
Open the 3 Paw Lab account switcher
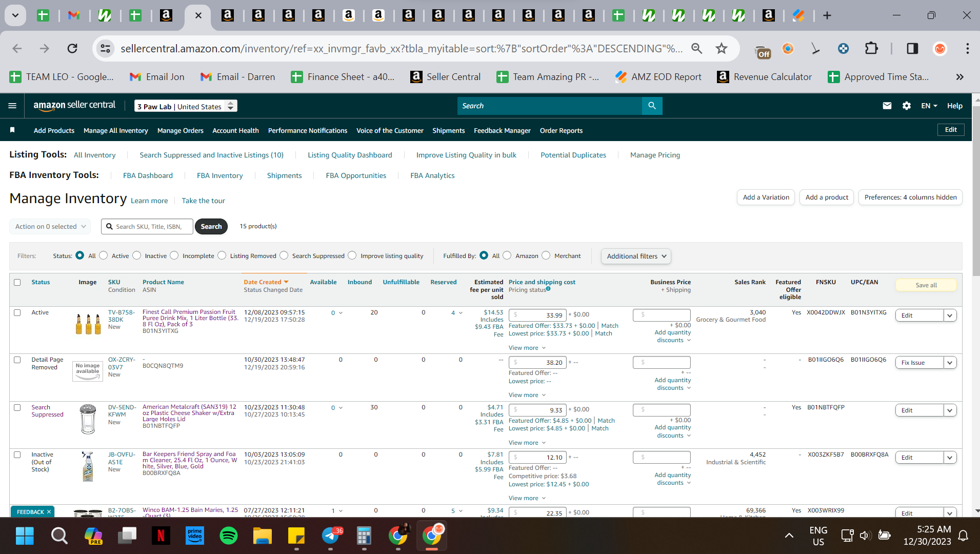pos(186,106)
